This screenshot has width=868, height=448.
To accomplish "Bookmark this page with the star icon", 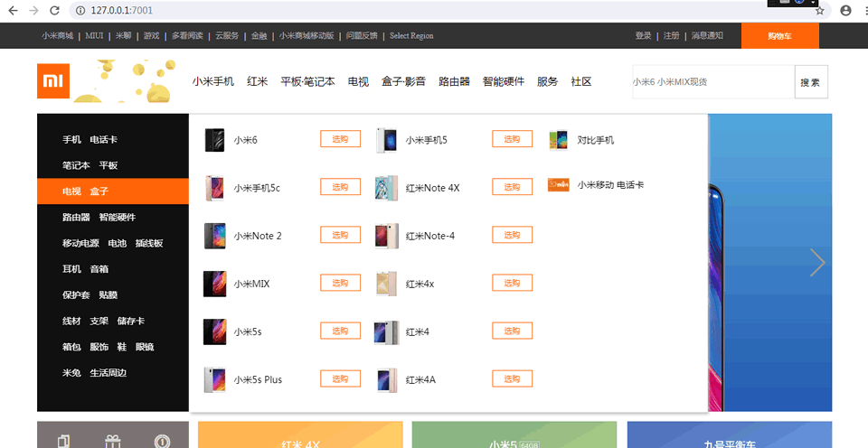I will (819, 11).
